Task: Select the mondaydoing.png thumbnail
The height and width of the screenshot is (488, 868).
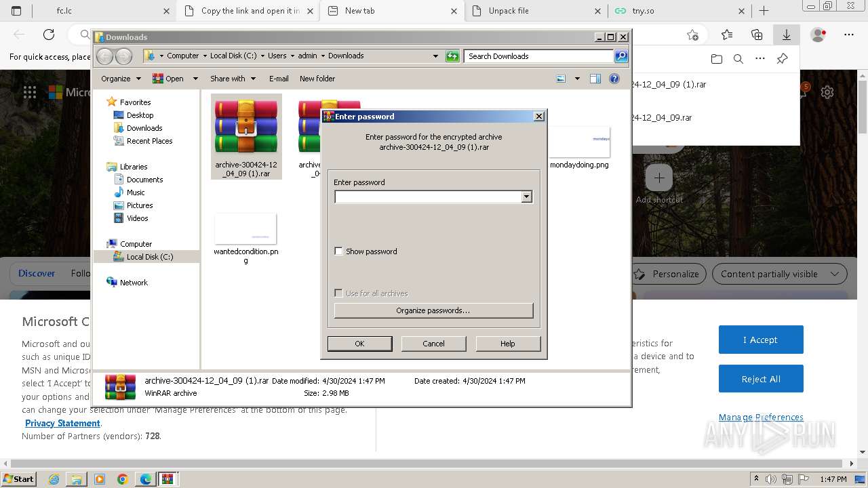Action: tap(579, 142)
